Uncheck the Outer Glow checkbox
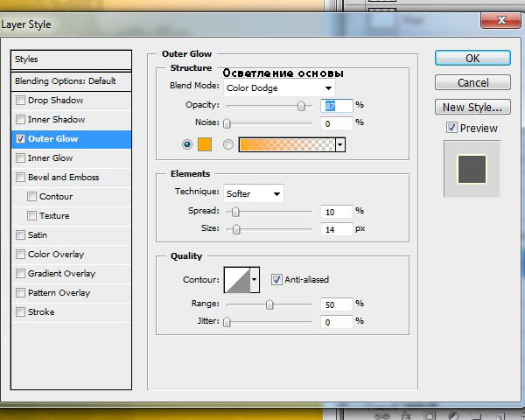 20,138
